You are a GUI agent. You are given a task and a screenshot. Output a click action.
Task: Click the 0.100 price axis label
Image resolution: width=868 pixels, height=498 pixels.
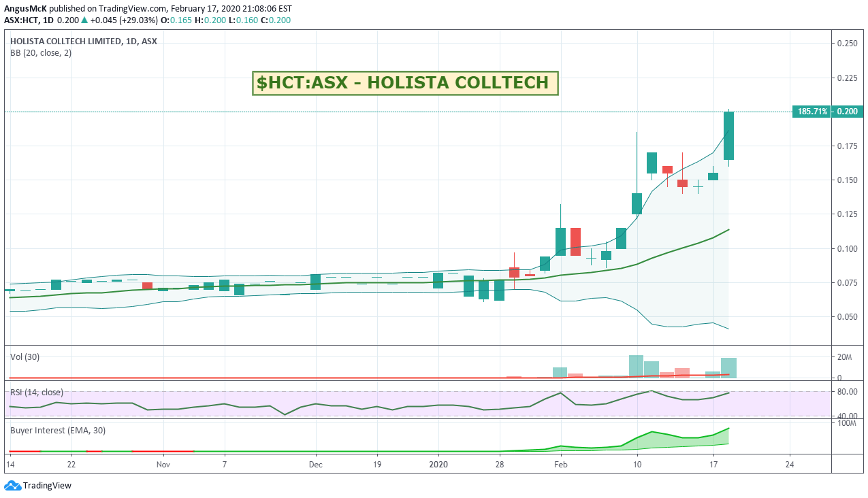click(847, 248)
